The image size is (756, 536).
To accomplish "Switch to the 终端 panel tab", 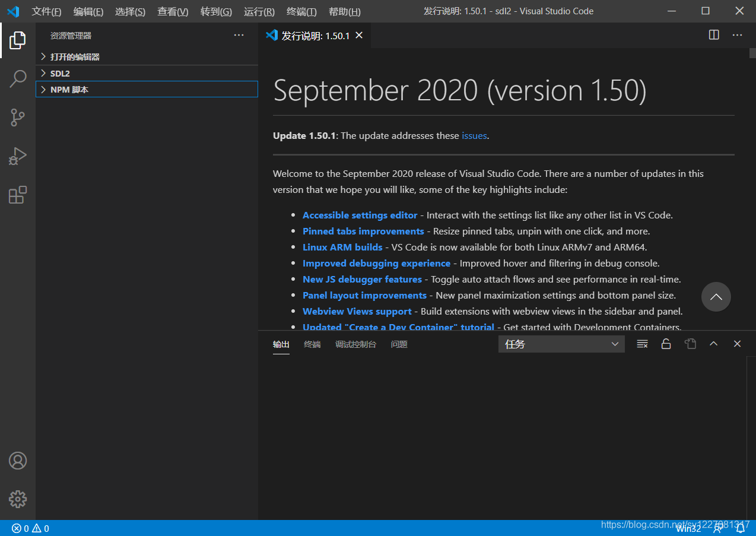I will click(312, 344).
